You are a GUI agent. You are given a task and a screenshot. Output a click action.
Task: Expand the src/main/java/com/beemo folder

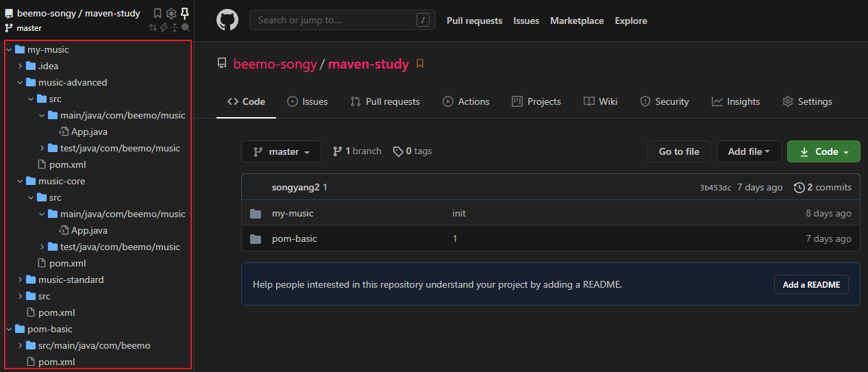(20, 345)
